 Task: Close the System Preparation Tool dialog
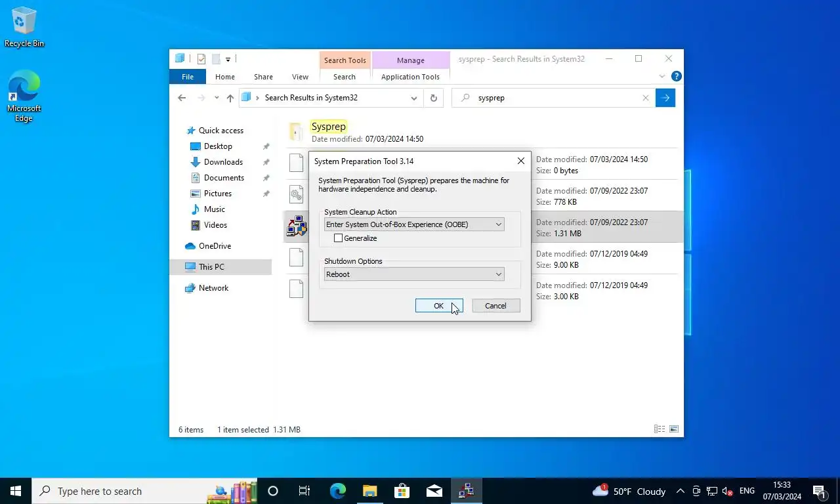520,161
